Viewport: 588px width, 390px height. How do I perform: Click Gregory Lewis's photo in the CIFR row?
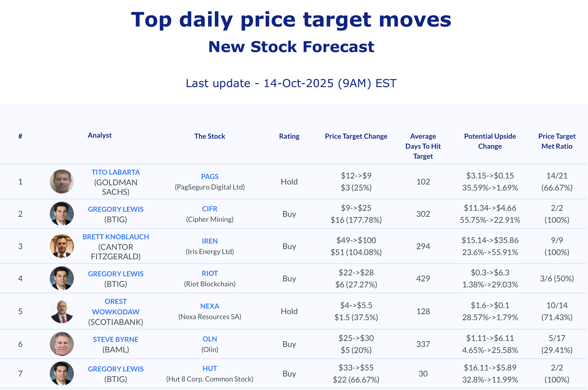coord(62,214)
